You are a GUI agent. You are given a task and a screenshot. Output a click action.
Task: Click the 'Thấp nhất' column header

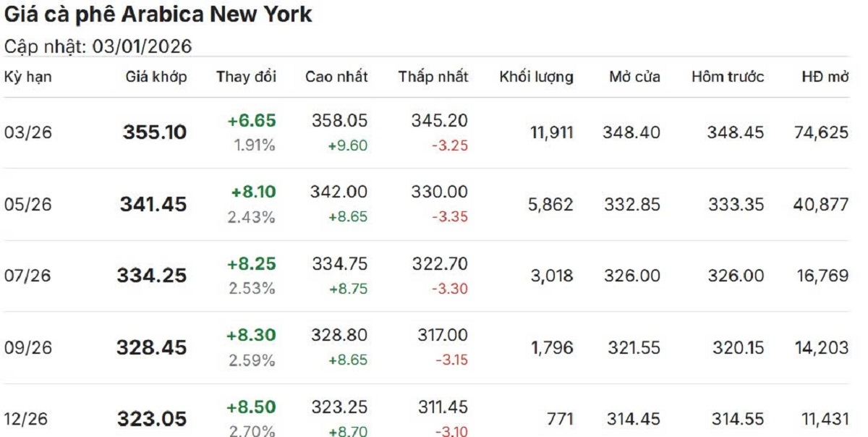[x=433, y=77]
